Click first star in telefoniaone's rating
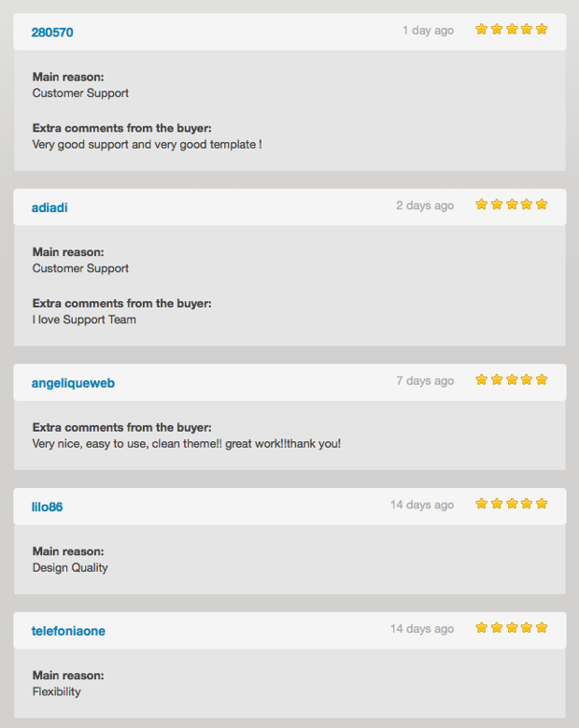This screenshot has height=728, width=579. tap(482, 628)
